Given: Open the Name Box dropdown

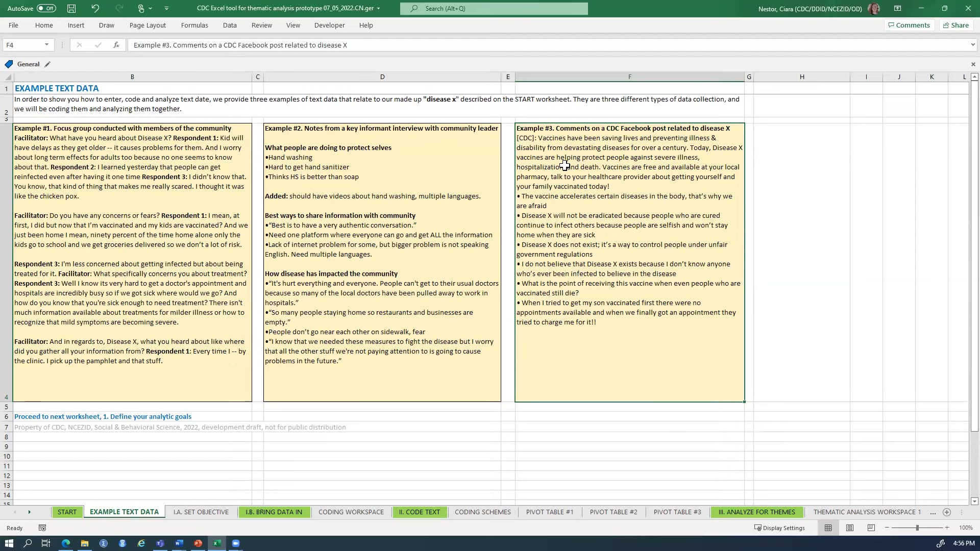Looking at the screenshot, I should click(x=46, y=45).
